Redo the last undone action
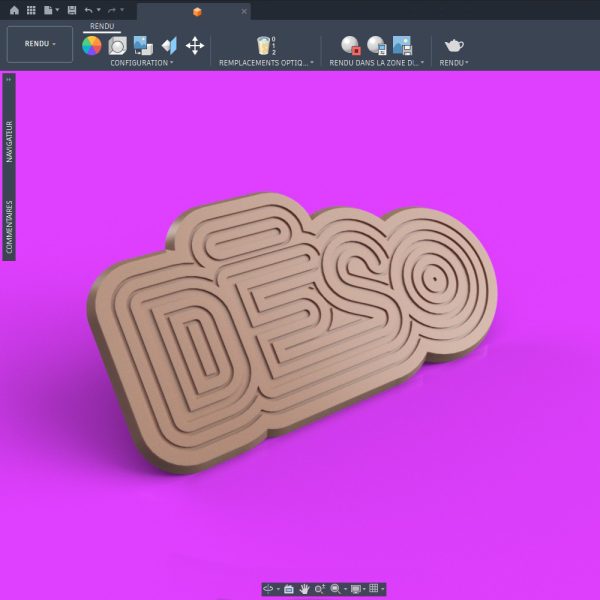600x600 pixels. (111, 10)
